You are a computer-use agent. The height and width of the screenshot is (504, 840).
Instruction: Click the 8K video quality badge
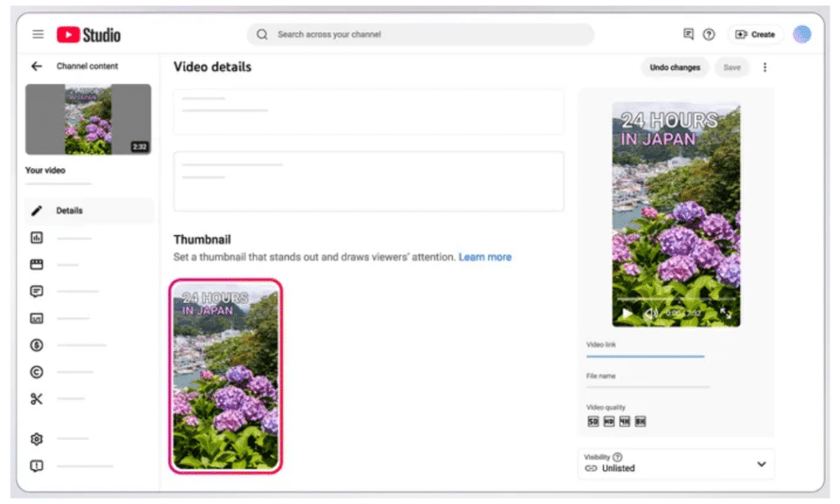(640, 422)
